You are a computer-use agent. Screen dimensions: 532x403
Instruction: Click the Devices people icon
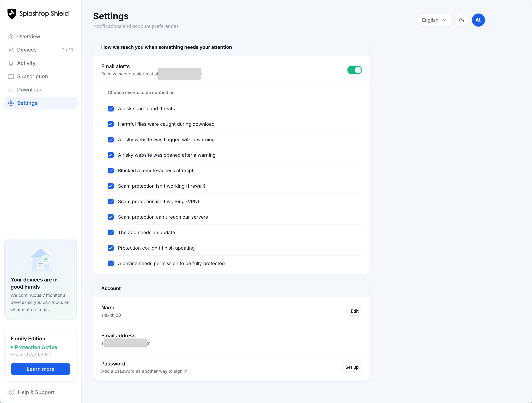click(x=11, y=50)
